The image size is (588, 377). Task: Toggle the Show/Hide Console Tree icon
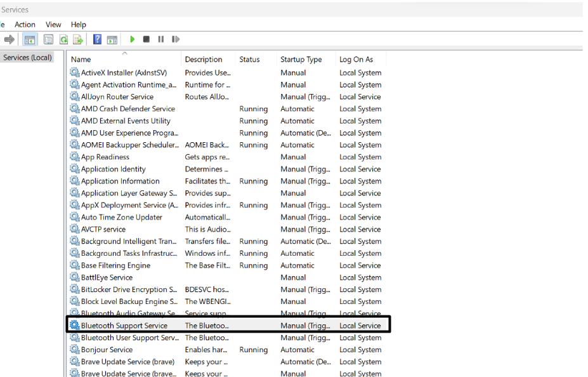30,39
